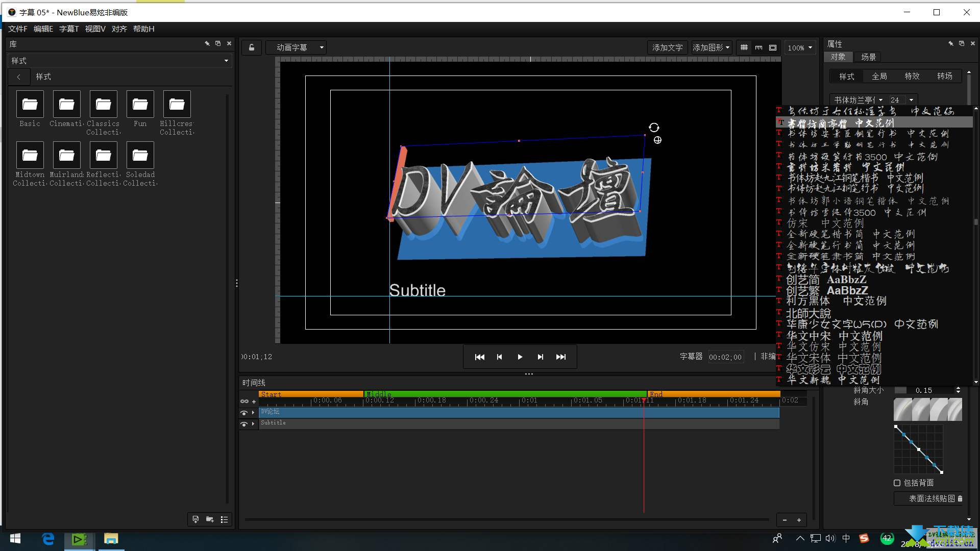Enable the 包括背面 checkbox
This screenshot has height=551, width=980.
pyautogui.click(x=897, y=483)
